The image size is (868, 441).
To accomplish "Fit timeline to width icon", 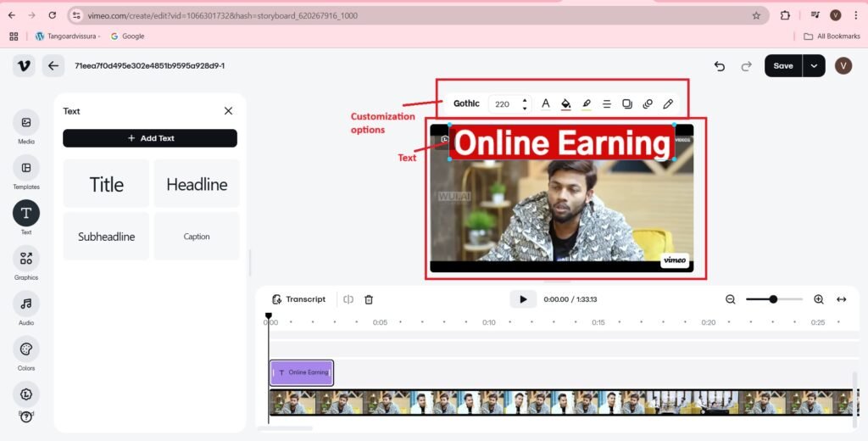I will [x=842, y=299].
